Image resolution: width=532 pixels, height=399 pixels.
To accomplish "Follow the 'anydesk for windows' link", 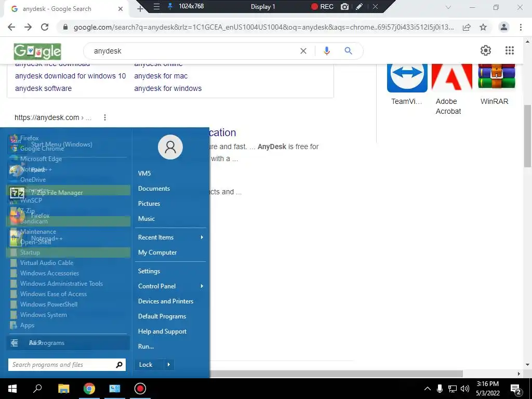I will click(x=168, y=88).
